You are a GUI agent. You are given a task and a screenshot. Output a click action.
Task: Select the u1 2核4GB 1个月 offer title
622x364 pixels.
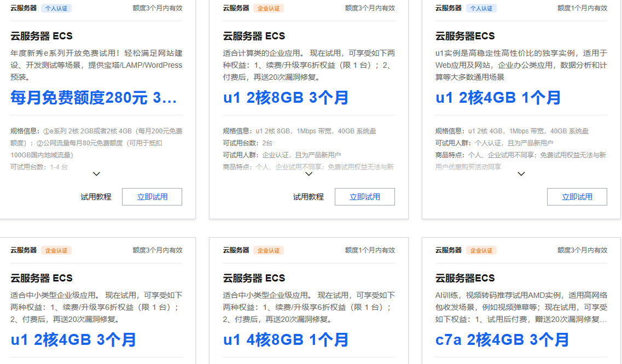pyautogui.click(x=498, y=97)
